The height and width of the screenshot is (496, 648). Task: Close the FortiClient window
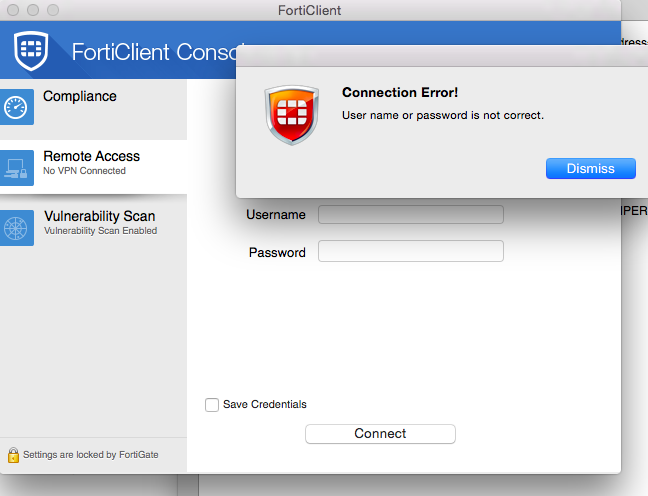tap(12, 9)
